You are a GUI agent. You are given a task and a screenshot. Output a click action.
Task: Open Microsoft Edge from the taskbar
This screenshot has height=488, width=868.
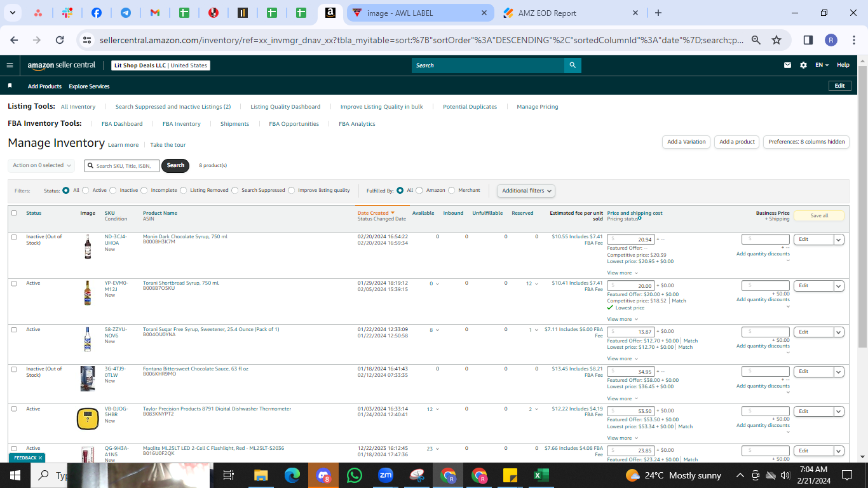[x=292, y=475]
